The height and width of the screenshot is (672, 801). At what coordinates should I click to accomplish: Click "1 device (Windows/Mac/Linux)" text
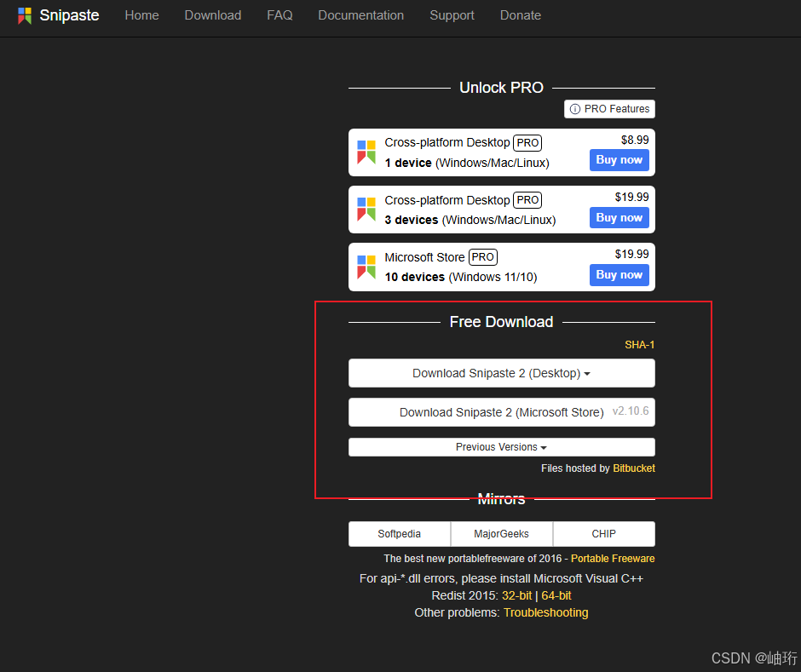pos(467,163)
